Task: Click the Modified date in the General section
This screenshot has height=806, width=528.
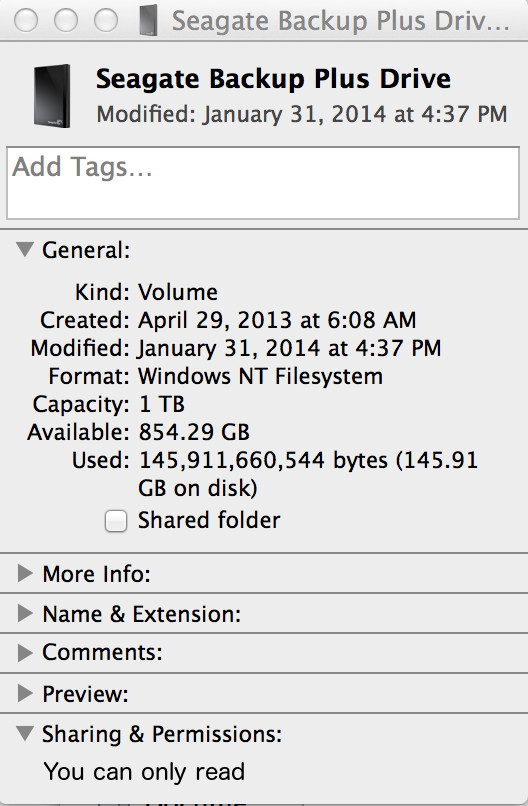Action: (289, 348)
